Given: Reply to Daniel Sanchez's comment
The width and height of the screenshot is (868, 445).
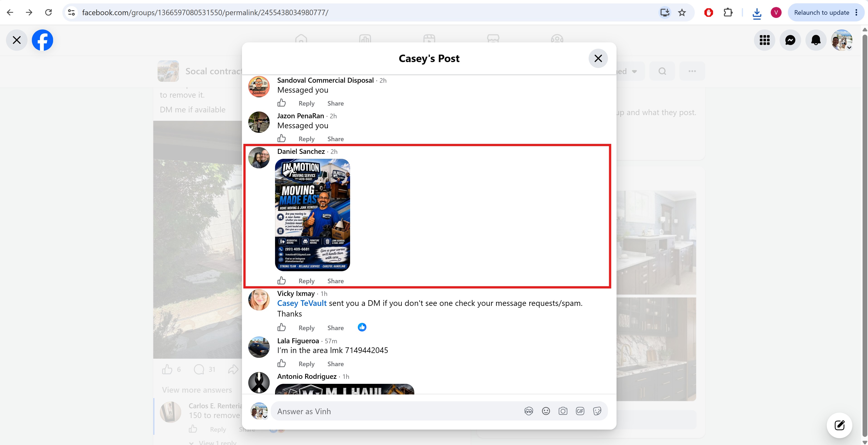Looking at the screenshot, I should click(x=306, y=281).
